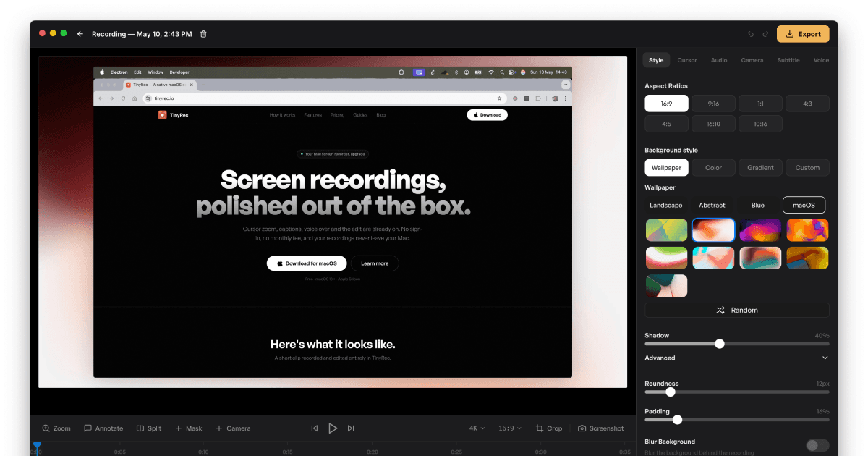Select the 16:9 aspect ratio option
The width and height of the screenshot is (868, 456).
pyautogui.click(x=666, y=104)
